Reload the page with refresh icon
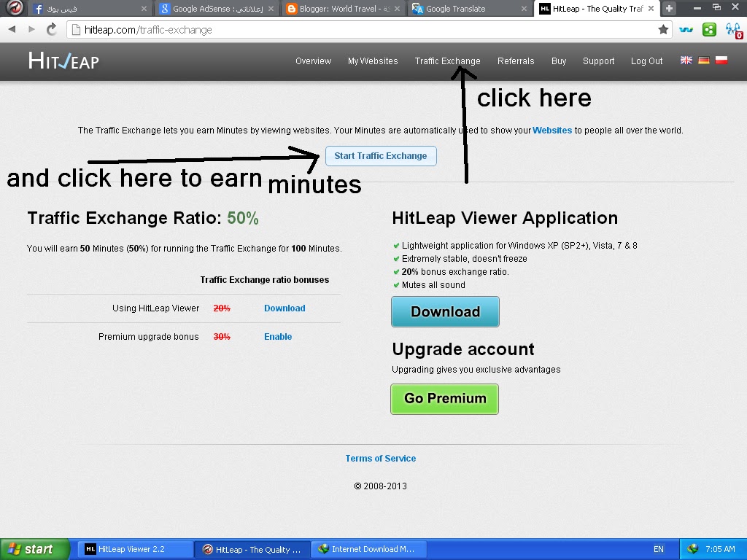The height and width of the screenshot is (560, 747). [51, 29]
